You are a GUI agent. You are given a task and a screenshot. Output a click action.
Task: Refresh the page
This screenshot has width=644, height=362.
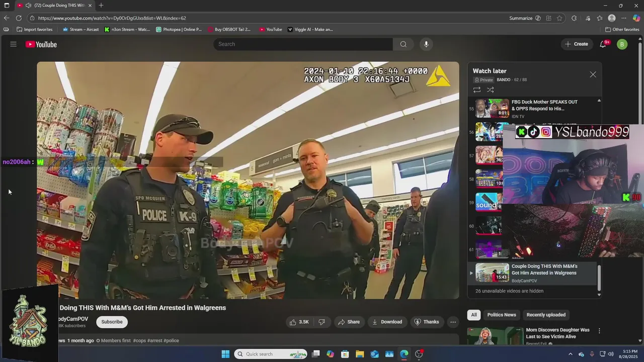[x=19, y=18]
